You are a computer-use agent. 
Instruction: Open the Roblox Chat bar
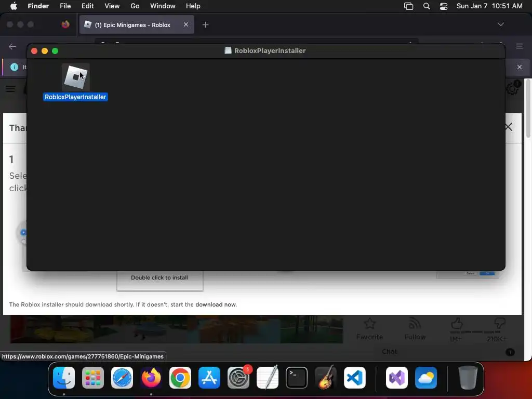[x=389, y=352]
